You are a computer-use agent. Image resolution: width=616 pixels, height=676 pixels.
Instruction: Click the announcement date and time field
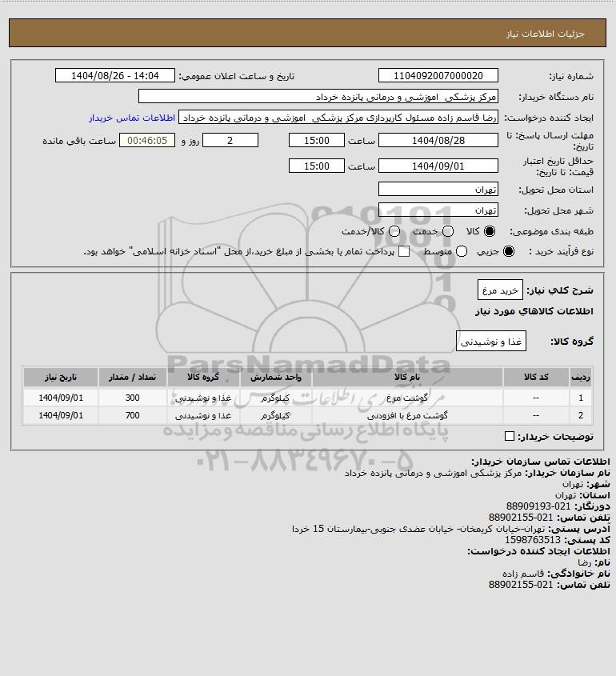tap(115, 75)
